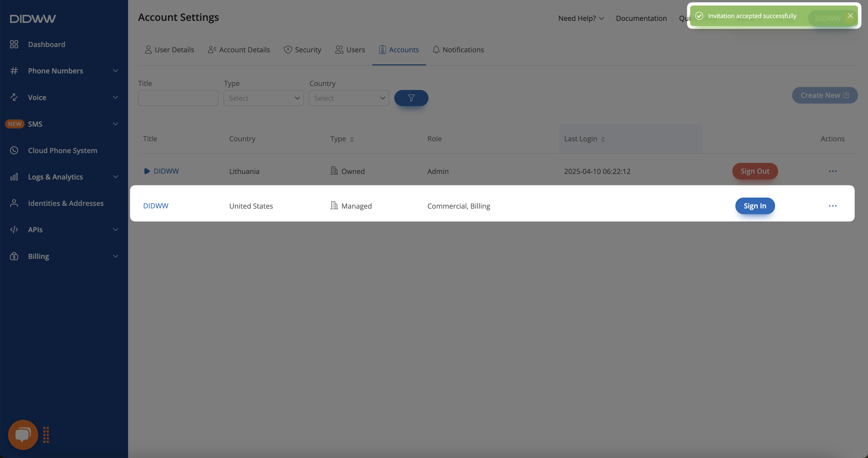Click the Country column header
The width and height of the screenshot is (868, 458).
[242, 139]
